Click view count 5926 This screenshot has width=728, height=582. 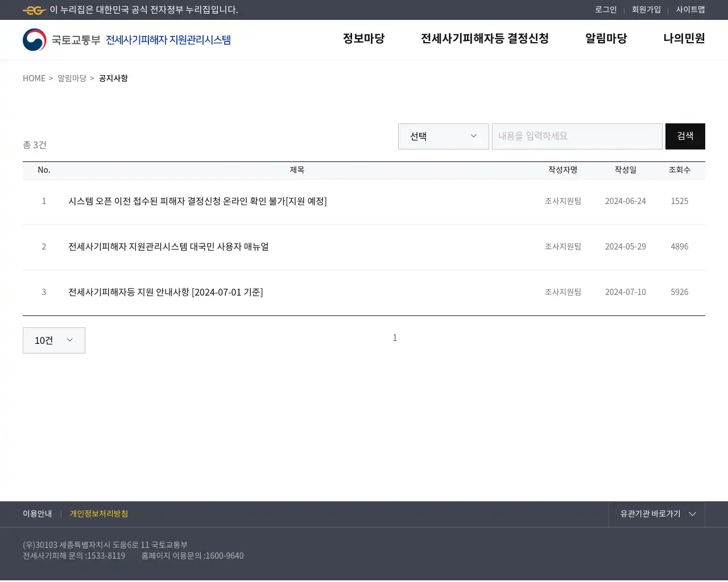(680, 292)
